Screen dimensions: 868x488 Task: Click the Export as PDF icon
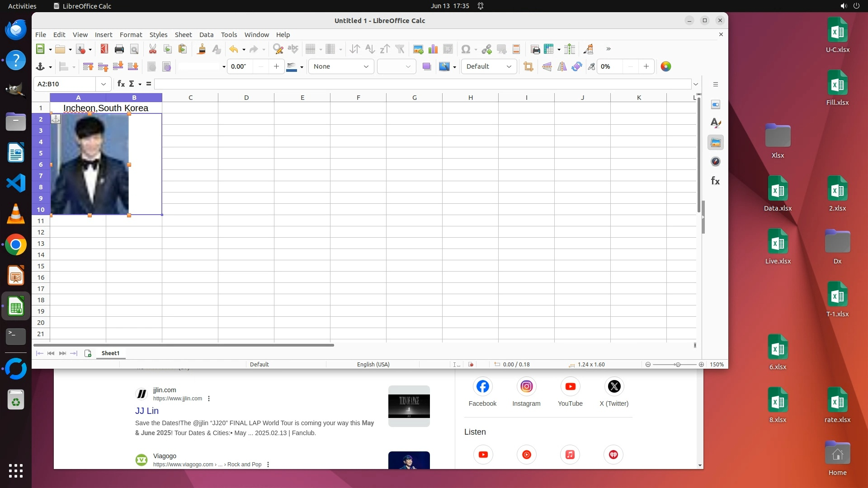coord(104,49)
